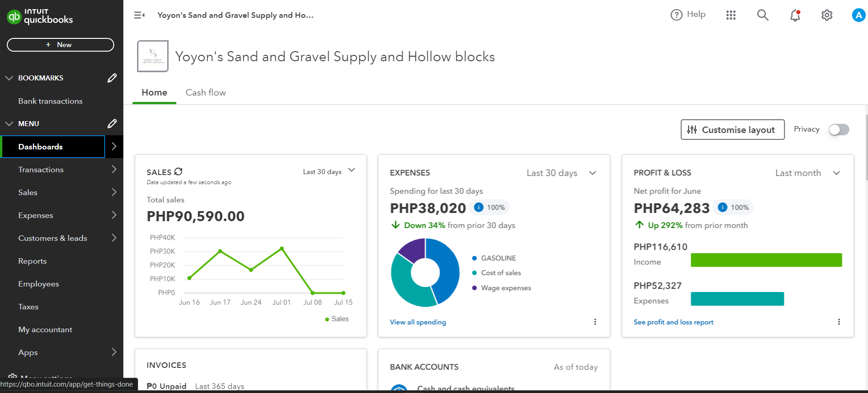
Task: Collapse the navigation sidebar menu icon
Action: (139, 15)
